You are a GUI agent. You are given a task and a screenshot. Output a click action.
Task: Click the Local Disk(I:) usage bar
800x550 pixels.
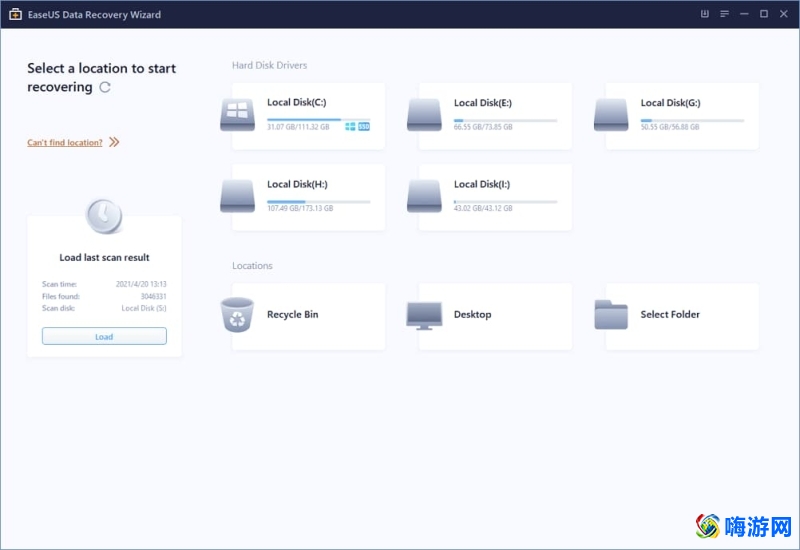point(505,202)
